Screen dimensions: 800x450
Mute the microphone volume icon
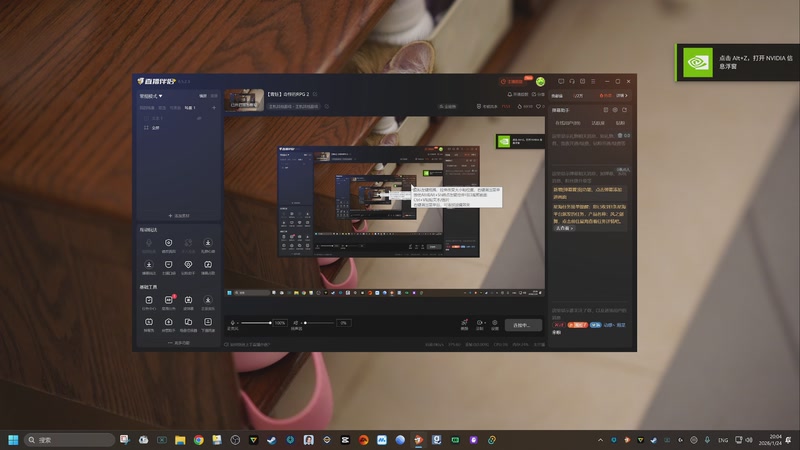pos(233,323)
